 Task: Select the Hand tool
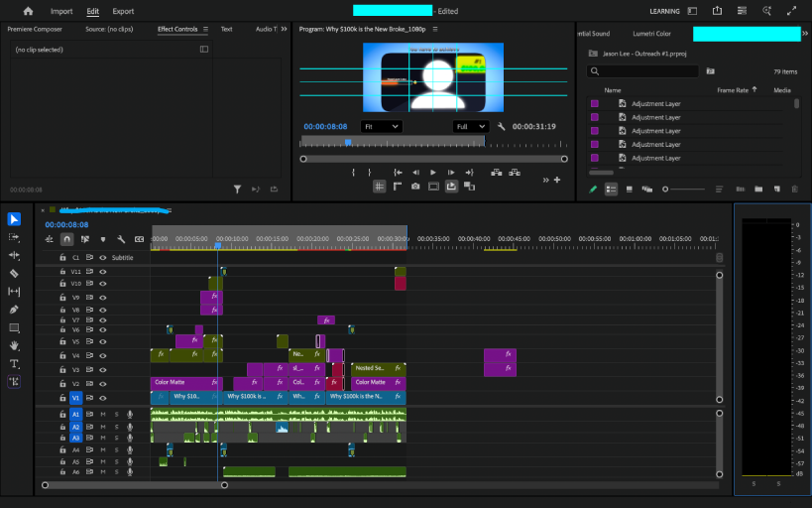coord(14,345)
